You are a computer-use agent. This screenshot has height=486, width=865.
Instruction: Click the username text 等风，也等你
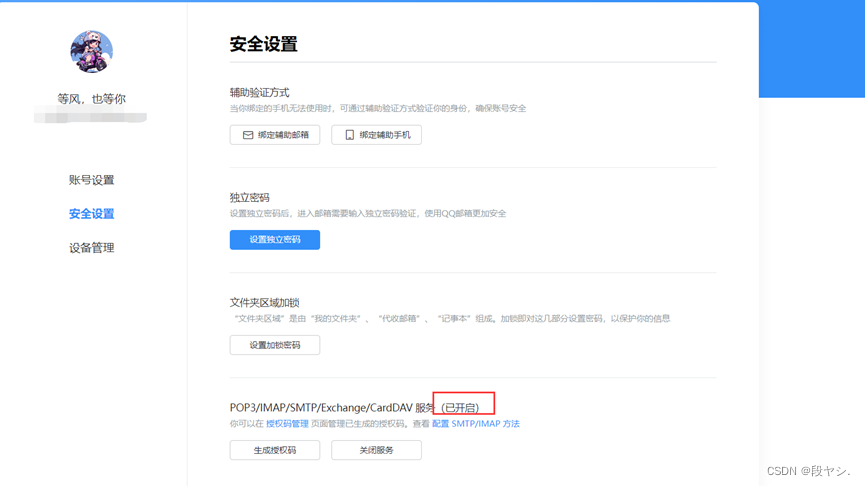coord(92,99)
